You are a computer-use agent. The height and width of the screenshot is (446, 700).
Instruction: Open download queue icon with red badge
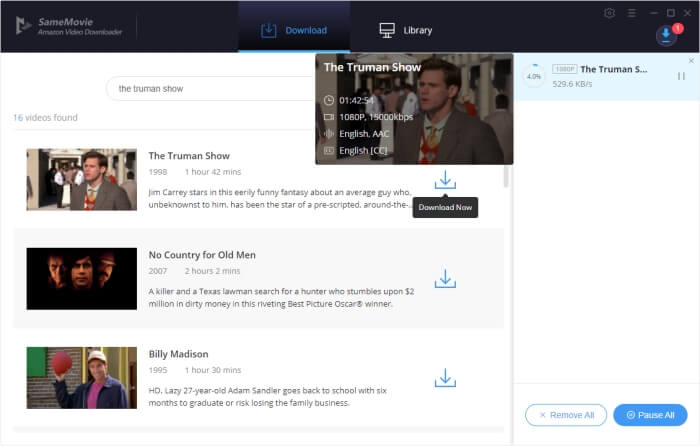(667, 35)
